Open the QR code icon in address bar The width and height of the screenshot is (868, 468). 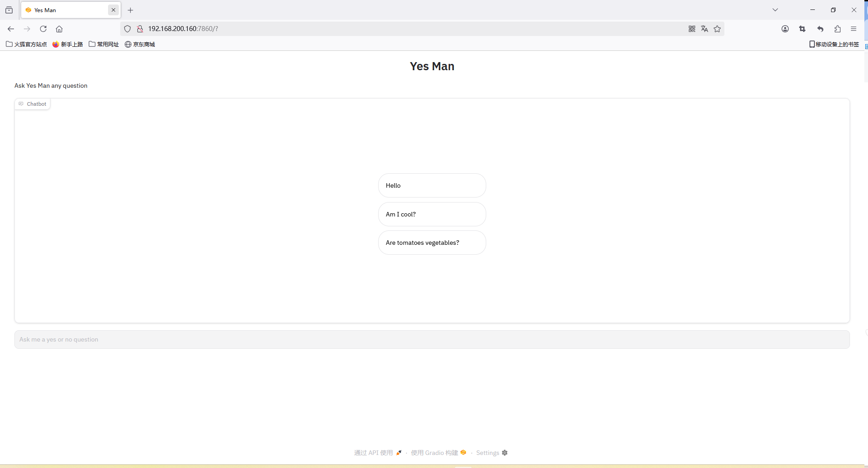click(692, 29)
